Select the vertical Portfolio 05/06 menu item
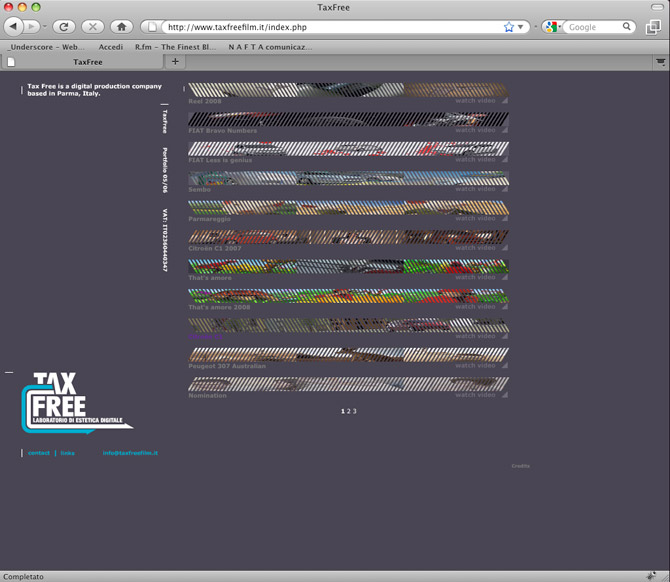The image size is (670, 582). [x=165, y=170]
